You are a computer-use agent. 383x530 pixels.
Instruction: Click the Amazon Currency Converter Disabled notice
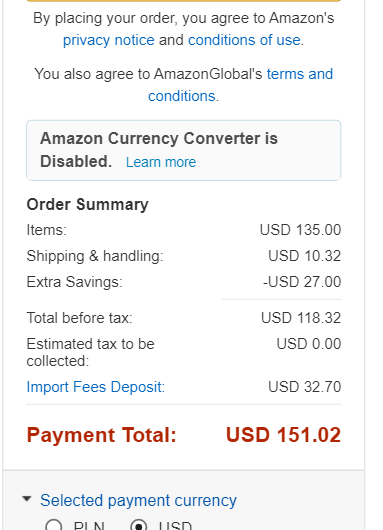click(x=184, y=150)
